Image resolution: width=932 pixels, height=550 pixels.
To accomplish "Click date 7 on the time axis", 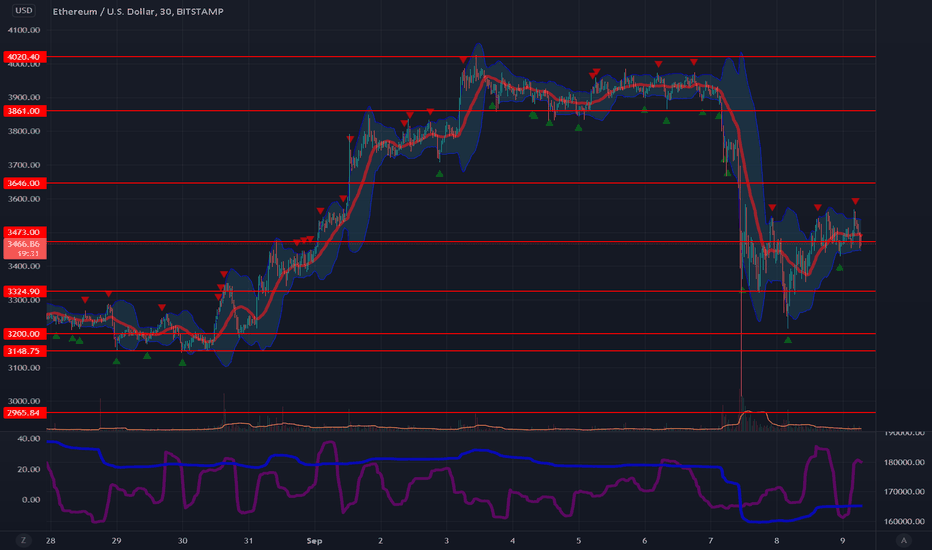I will [x=710, y=540].
